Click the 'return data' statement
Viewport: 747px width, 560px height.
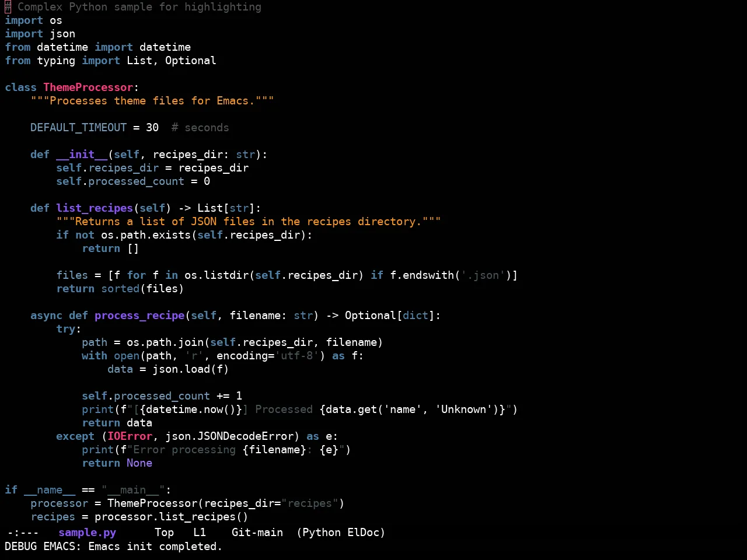[117, 423]
